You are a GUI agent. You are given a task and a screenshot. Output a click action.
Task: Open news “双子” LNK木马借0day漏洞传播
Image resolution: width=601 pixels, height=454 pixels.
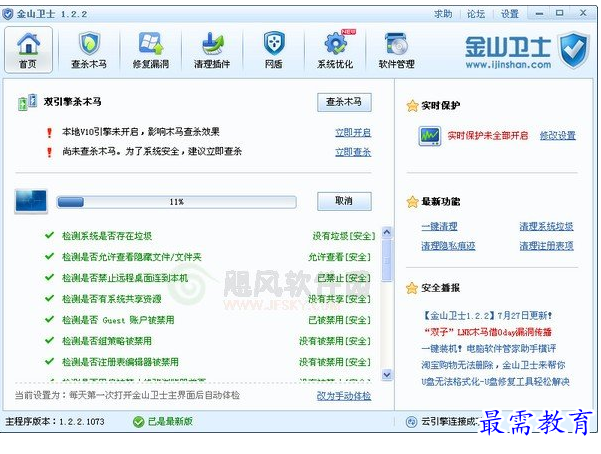click(x=488, y=332)
